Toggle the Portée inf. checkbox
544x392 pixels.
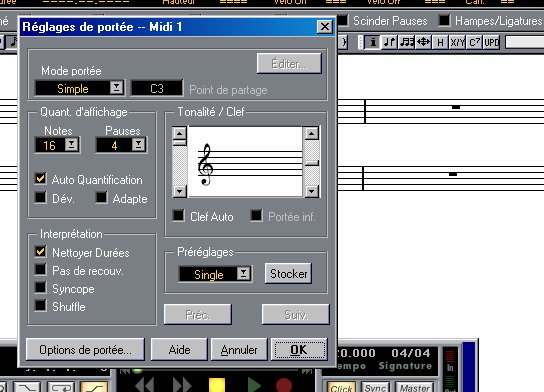pos(256,215)
